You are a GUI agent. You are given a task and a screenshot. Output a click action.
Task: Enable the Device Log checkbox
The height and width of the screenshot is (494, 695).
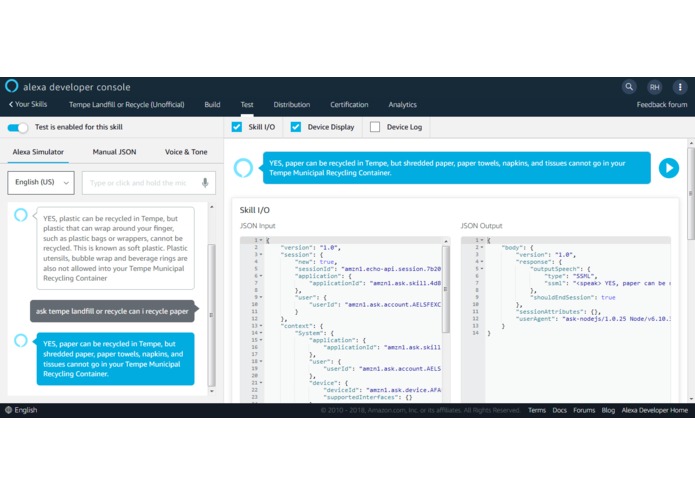click(375, 127)
